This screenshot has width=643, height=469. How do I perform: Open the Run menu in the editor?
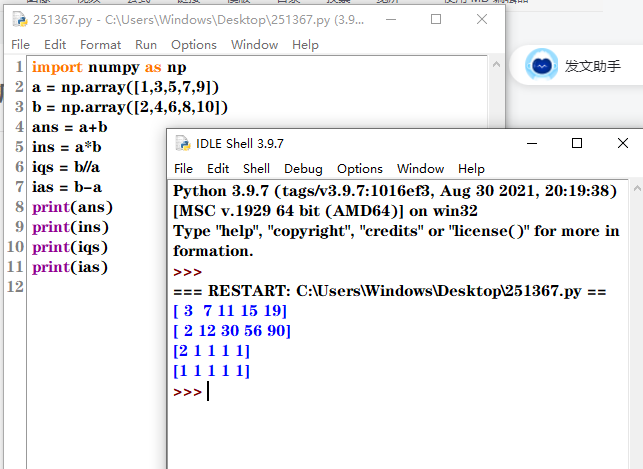pos(146,45)
